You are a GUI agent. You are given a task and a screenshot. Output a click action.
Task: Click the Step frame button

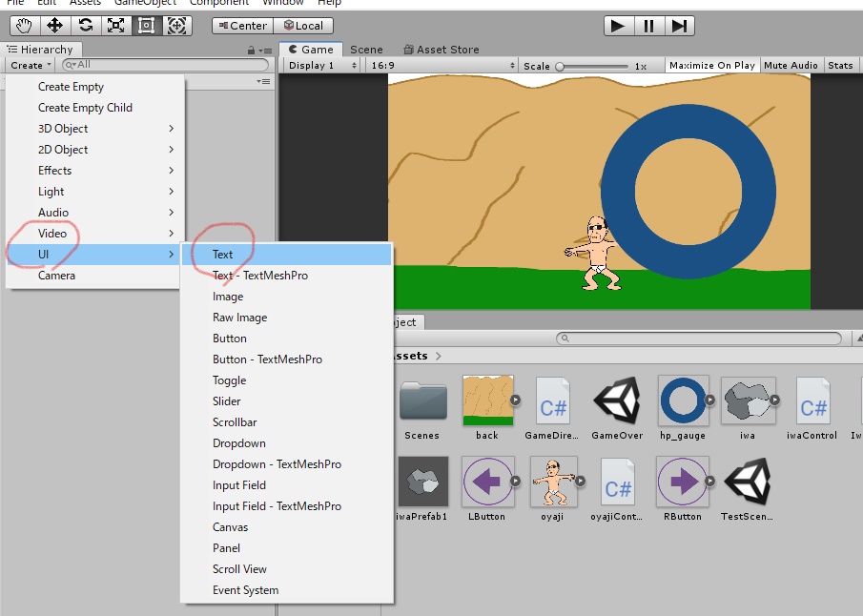679,26
